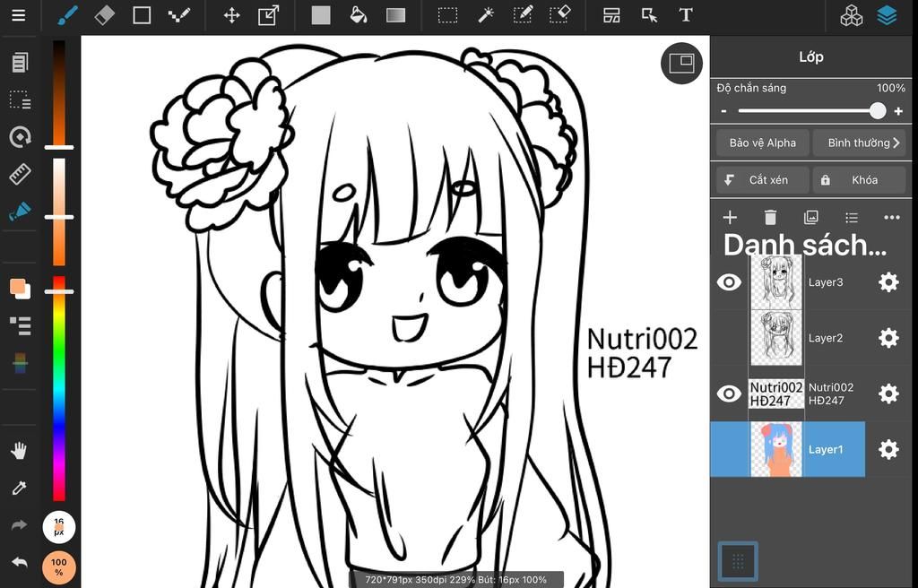Tap the Undo arrow
This screenshot has width=918, height=588.
tap(20, 563)
